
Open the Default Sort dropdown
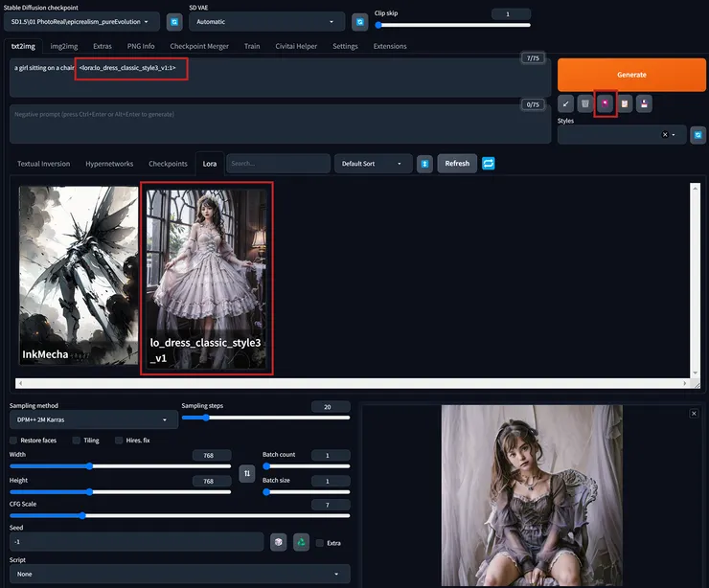(x=373, y=164)
